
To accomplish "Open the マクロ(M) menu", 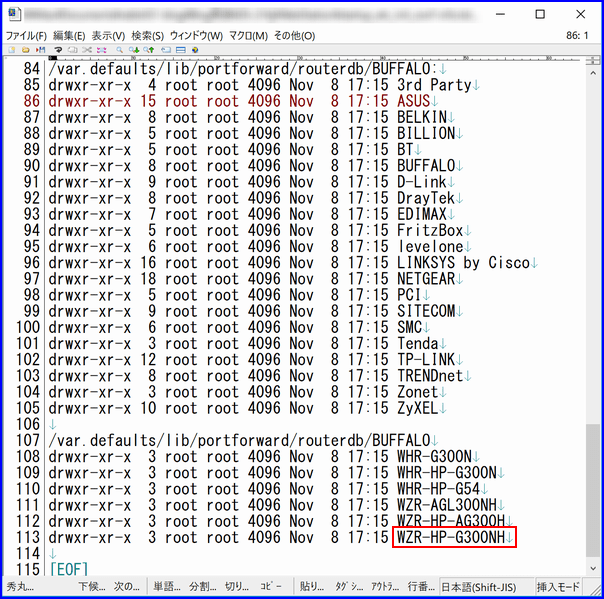I will 248,36.
